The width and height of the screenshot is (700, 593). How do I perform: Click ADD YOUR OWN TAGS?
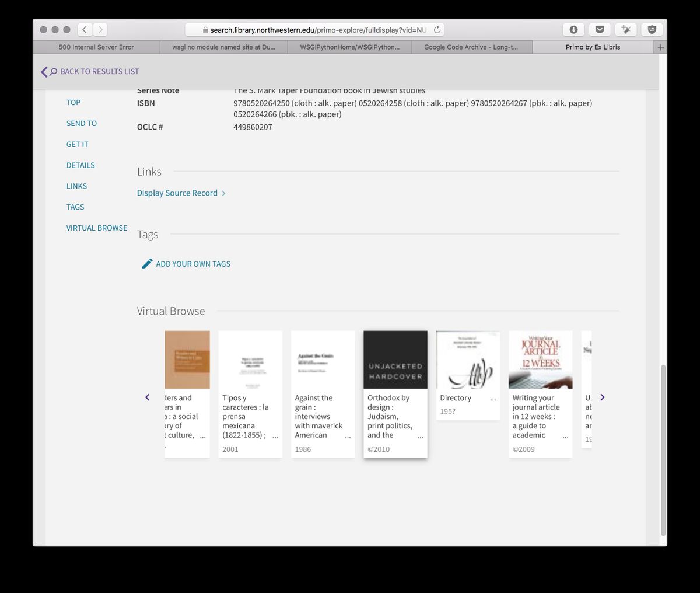(x=193, y=264)
